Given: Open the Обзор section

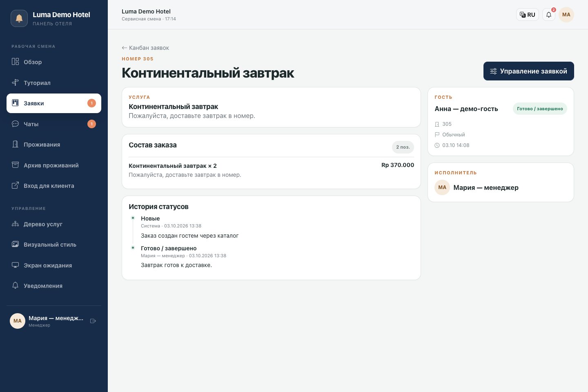Looking at the screenshot, I should [54, 62].
